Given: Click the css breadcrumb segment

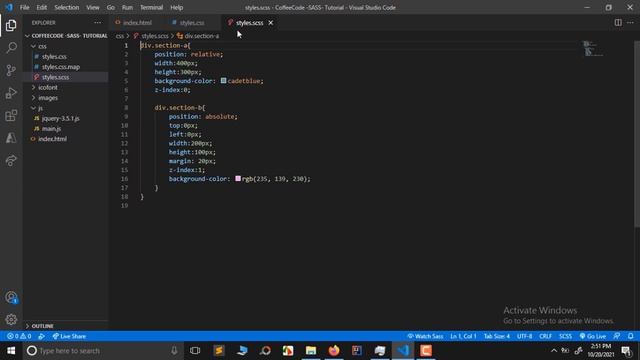Looking at the screenshot, I should point(120,36).
